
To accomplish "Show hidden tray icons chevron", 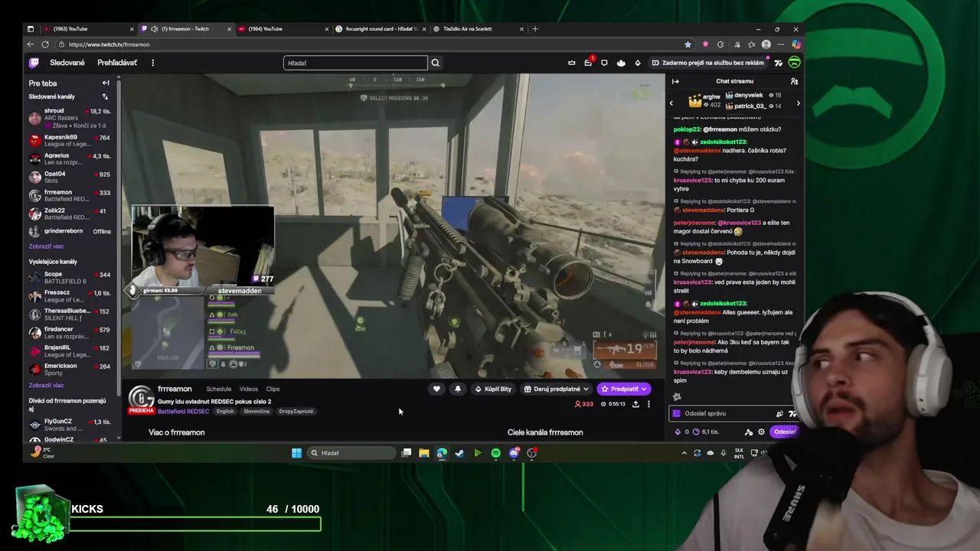I will (684, 453).
